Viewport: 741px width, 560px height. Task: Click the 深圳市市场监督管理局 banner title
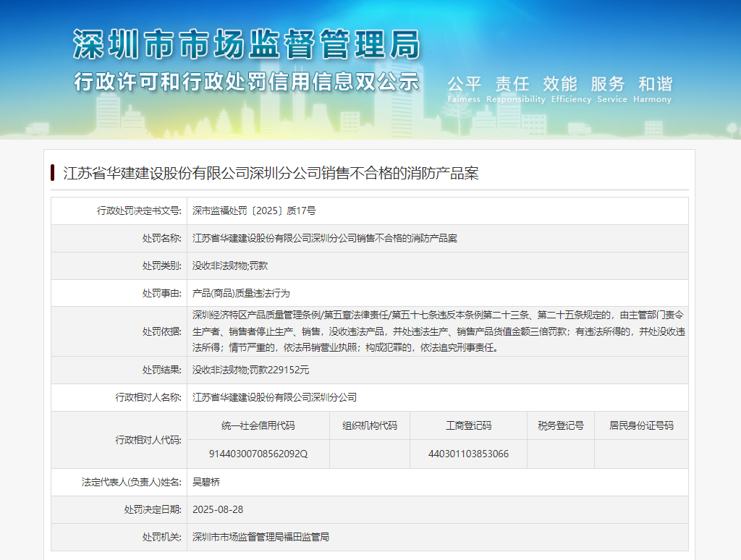pos(246,44)
